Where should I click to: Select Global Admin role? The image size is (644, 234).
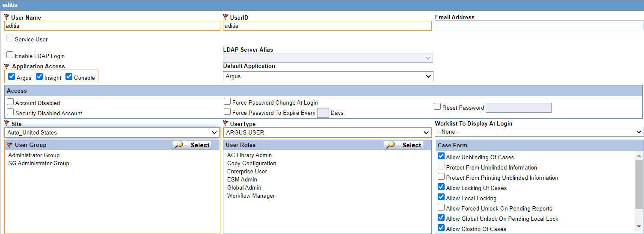(244, 187)
